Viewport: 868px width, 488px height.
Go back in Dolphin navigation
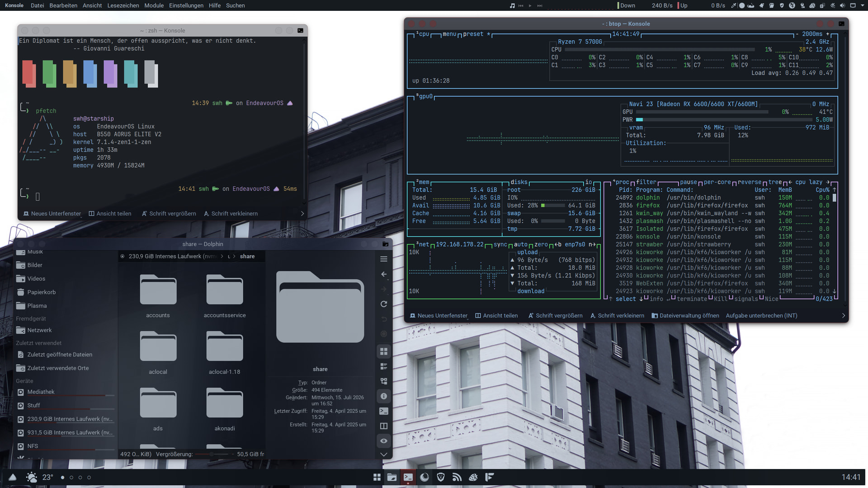tap(384, 274)
